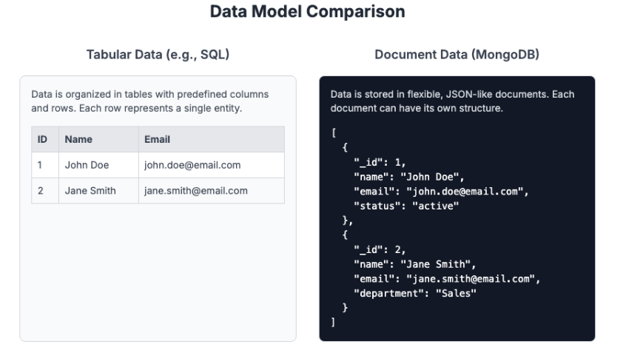Select table row ID cell 1
The height and width of the screenshot is (364, 626).
(x=45, y=165)
